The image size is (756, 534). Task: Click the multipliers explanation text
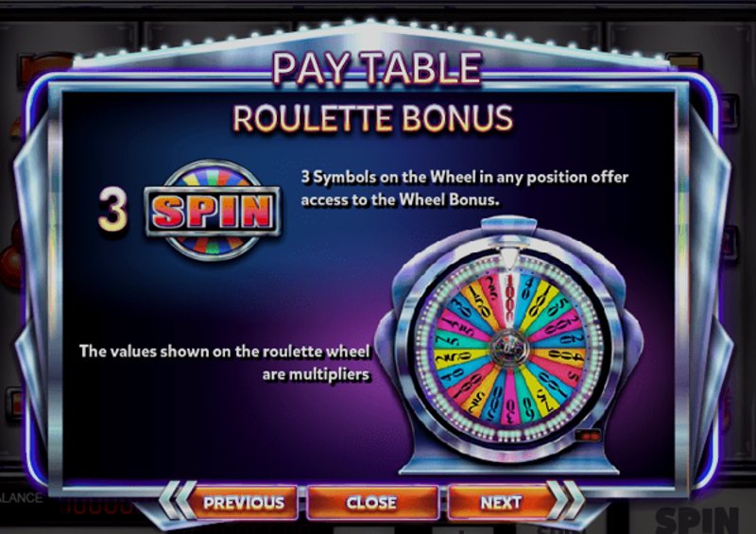point(225,362)
